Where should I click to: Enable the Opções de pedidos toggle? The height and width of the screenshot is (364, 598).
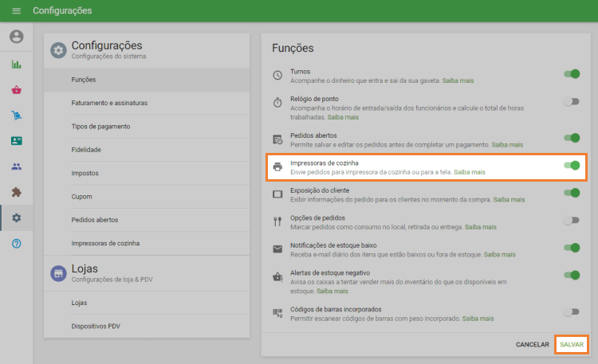coord(571,221)
